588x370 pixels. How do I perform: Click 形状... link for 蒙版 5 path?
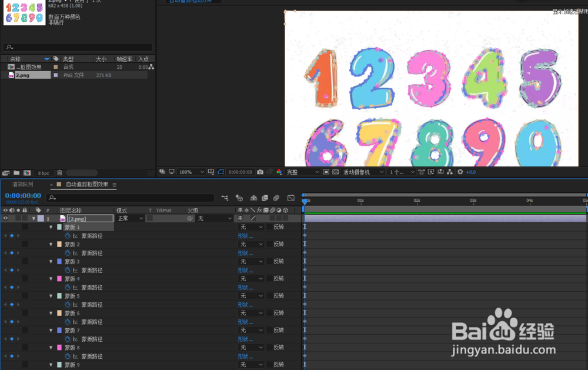tap(245, 305)
